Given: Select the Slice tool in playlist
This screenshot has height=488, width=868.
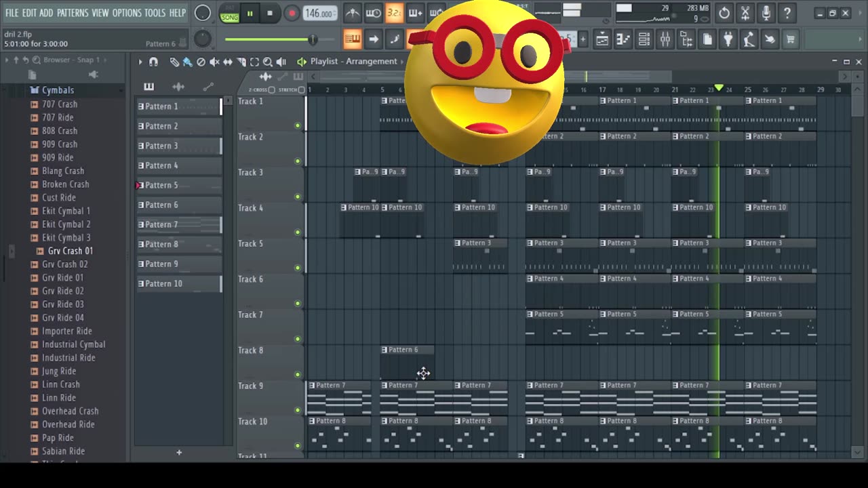Looking at the screenshot, I should click(241, 62).
